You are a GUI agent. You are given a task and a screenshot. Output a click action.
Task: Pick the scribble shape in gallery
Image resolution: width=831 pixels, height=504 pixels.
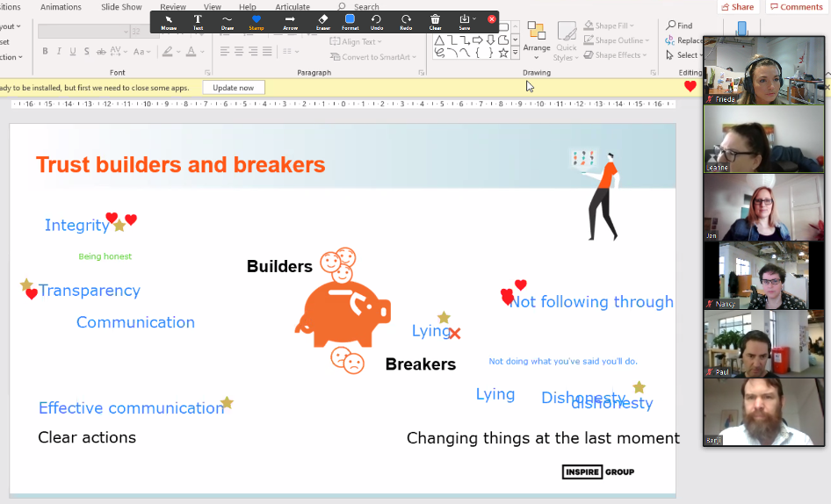439,53
